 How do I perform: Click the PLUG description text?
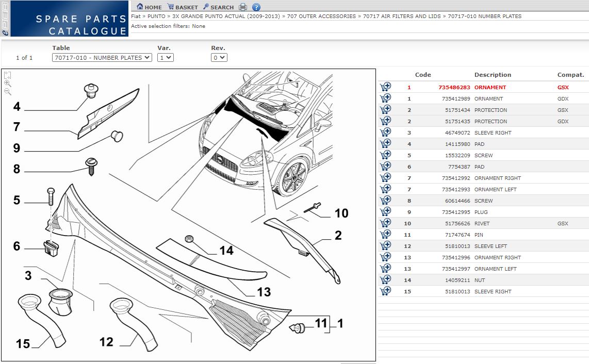coord(481,212)
